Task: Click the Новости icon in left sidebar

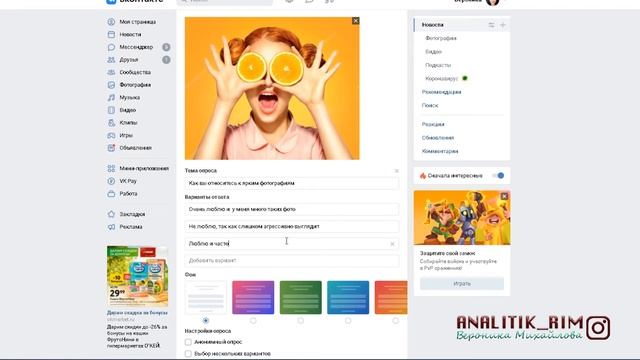Action: (111, 34)
